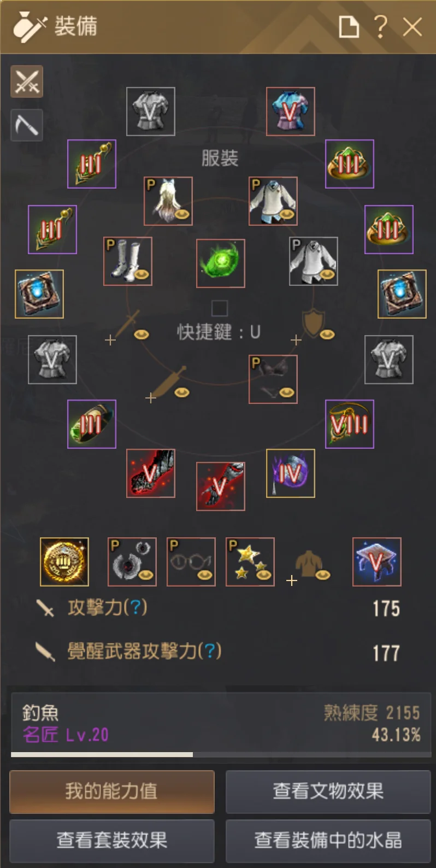Click the red V glove slot
The width and height of the screenshot is (436, 868).
(221, 486)
